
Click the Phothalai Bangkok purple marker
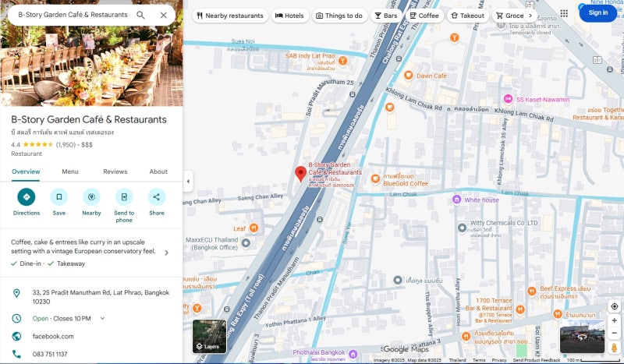tap(353, 353)
